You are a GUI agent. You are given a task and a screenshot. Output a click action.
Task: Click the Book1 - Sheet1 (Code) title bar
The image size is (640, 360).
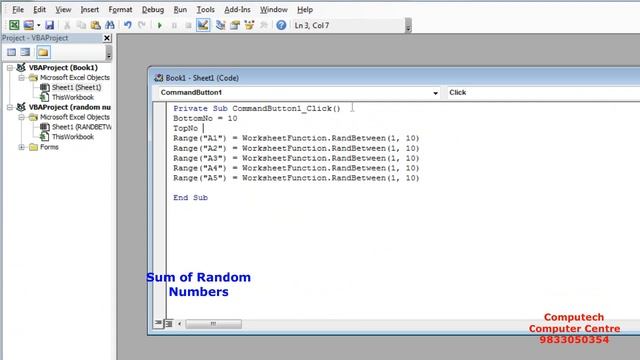[x=395, y=78]
